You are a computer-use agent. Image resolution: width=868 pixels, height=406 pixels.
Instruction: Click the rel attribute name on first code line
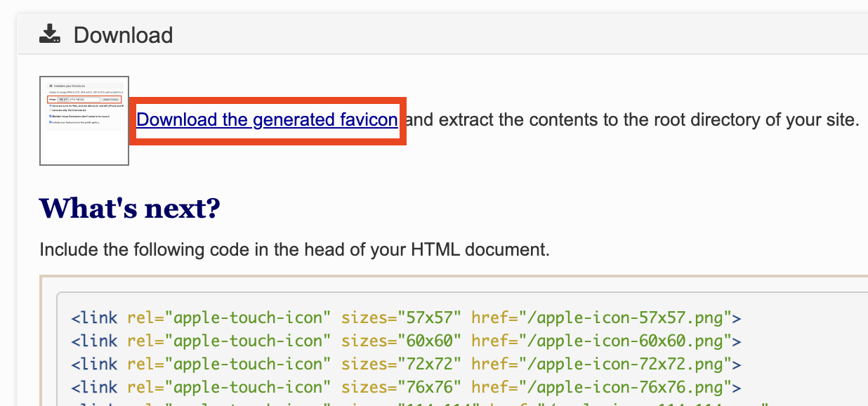pyautogui.click(x=140, y=318)
